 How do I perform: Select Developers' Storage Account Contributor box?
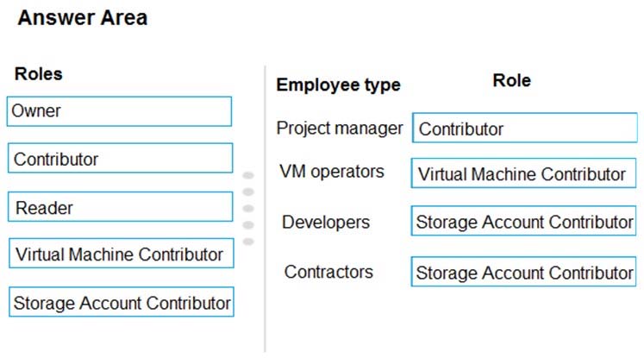pyautogui.click(x=523, y=221)
